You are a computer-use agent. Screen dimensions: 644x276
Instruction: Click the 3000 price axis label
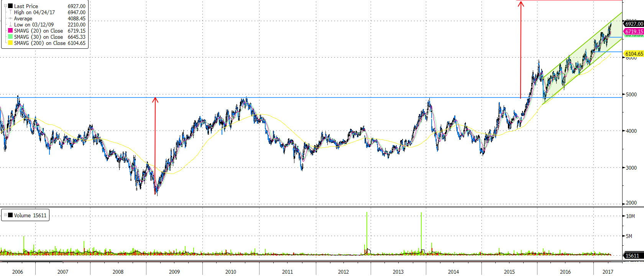631,168
